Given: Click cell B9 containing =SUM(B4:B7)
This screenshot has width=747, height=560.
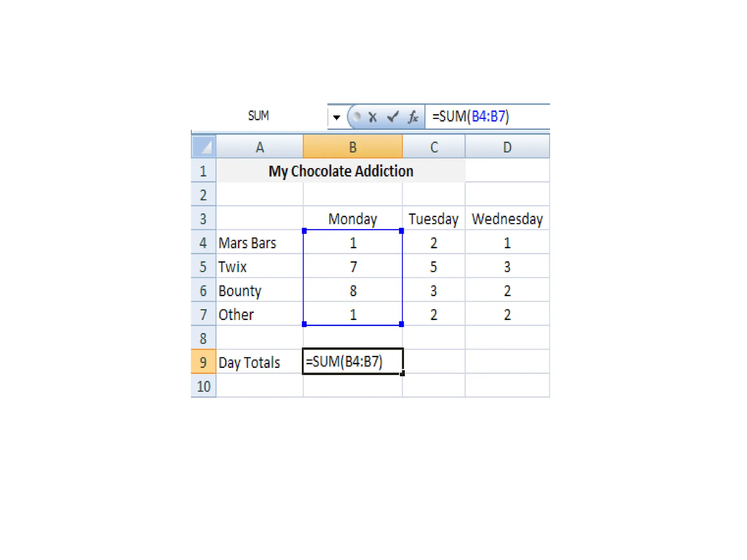Looking at the screenshot, I should [352, 361].
